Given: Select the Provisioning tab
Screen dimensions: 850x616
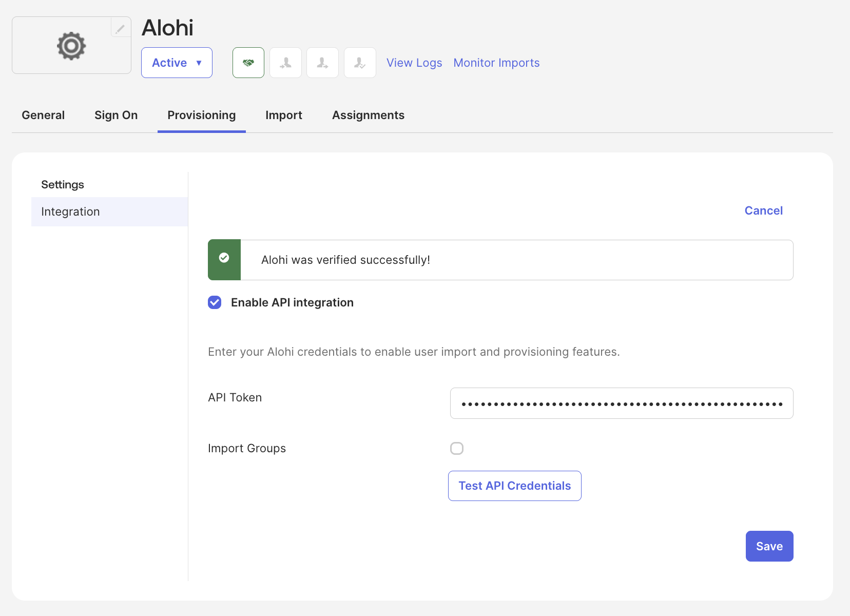Looking at the screenshot, I should pyautogui.click(x=202, y=115).
